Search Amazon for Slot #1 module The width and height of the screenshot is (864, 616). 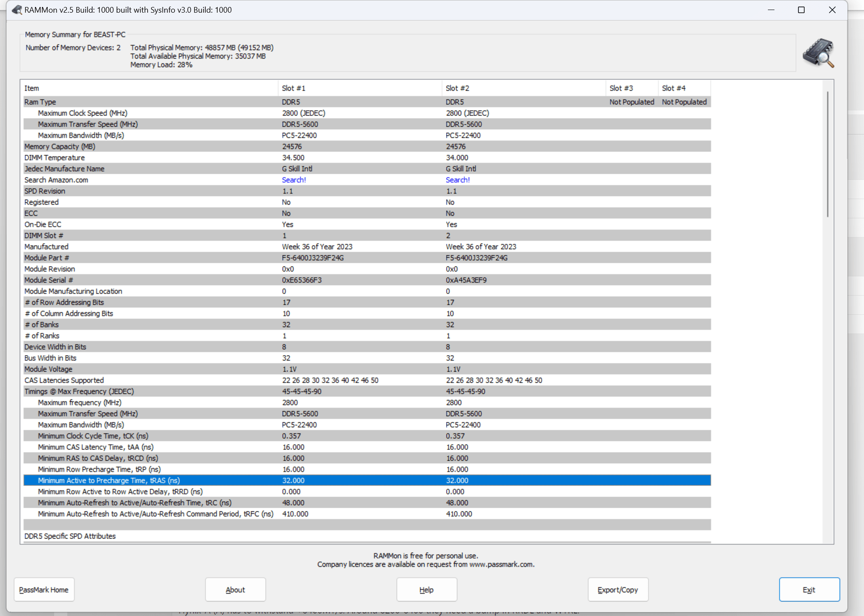[294, 180]
